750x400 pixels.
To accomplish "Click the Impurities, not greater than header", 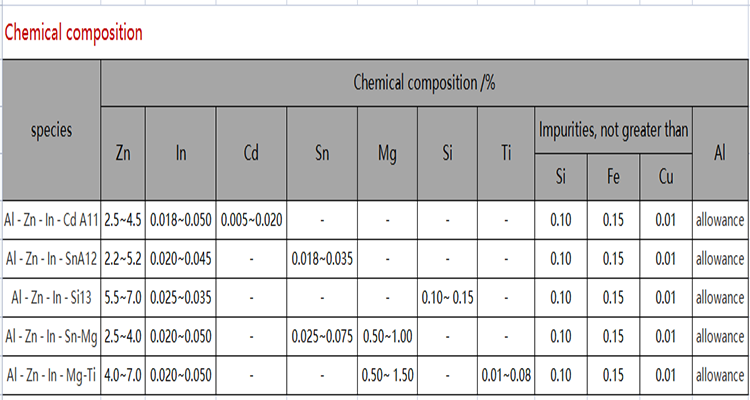I will tap(613, 131).
